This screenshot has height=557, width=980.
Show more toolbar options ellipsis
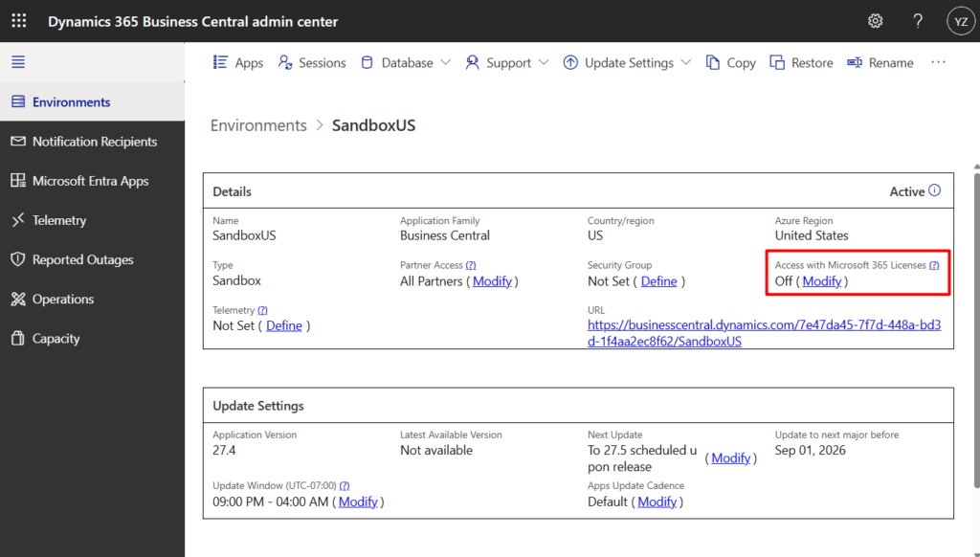click(938, 62)
